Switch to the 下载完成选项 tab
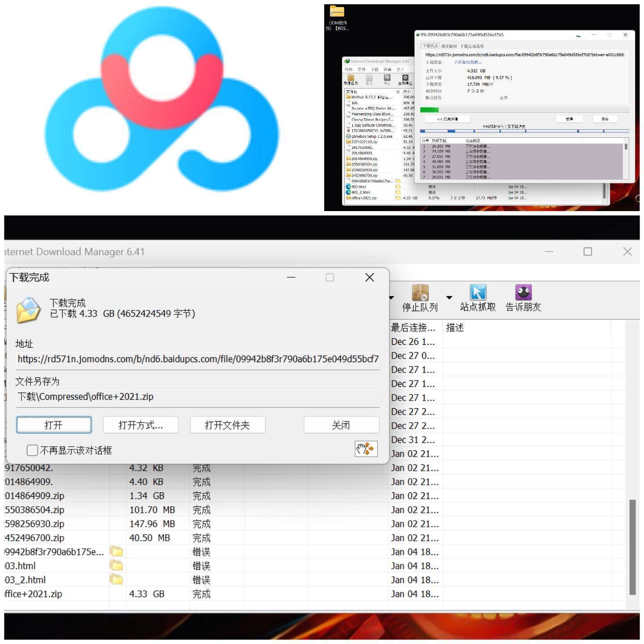Viewport: 644px width, 644px height. point(472,46)
